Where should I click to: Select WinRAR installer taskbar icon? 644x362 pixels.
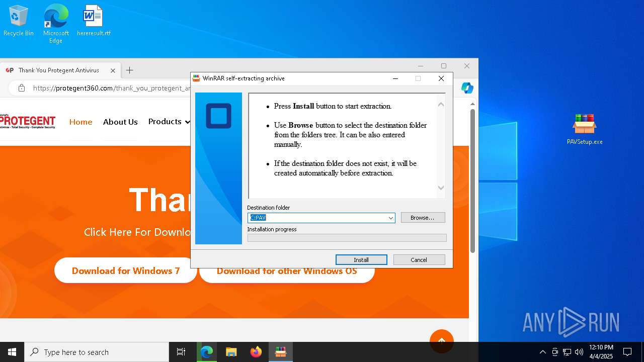pos(281,352)
